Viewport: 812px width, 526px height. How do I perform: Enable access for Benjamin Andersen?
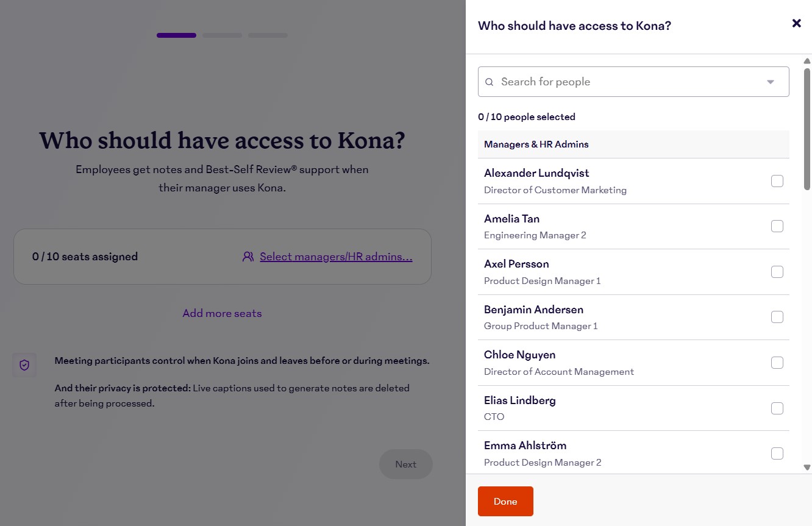click(777, 317)
